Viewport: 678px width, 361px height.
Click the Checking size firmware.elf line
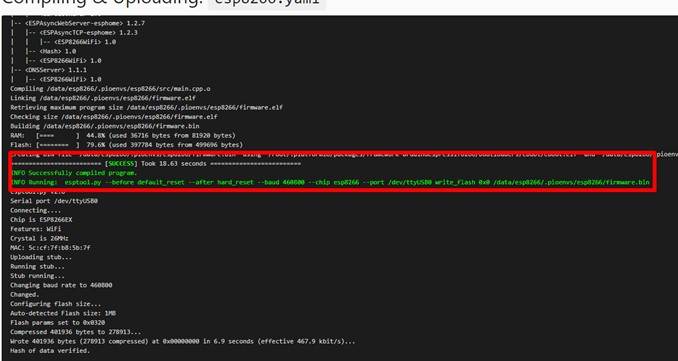tap(114, 117)
